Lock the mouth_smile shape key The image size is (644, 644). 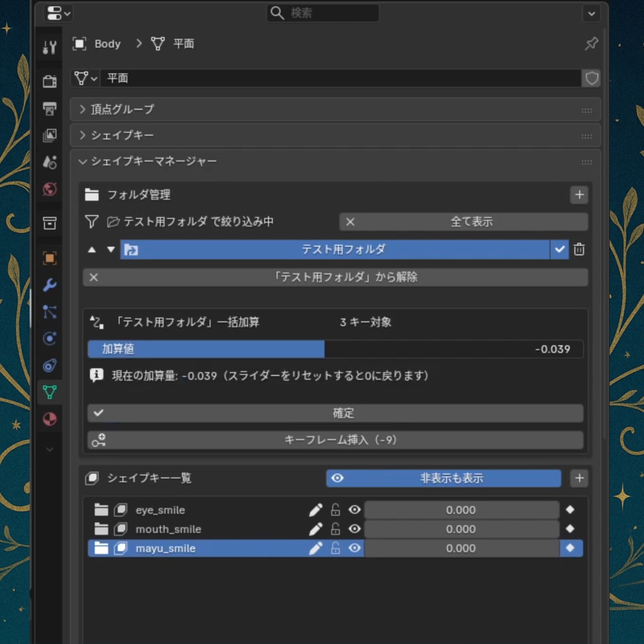335,529
